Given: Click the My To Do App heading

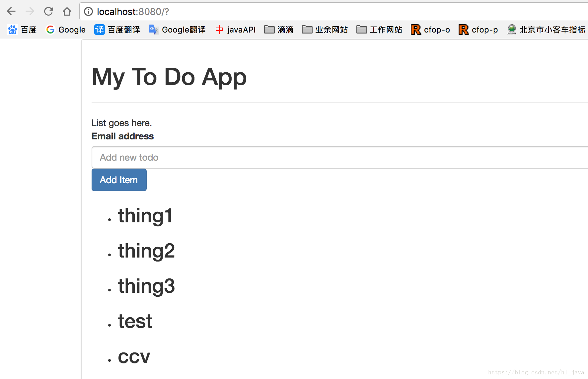Looking at the screenshot, I should (169, 77).
